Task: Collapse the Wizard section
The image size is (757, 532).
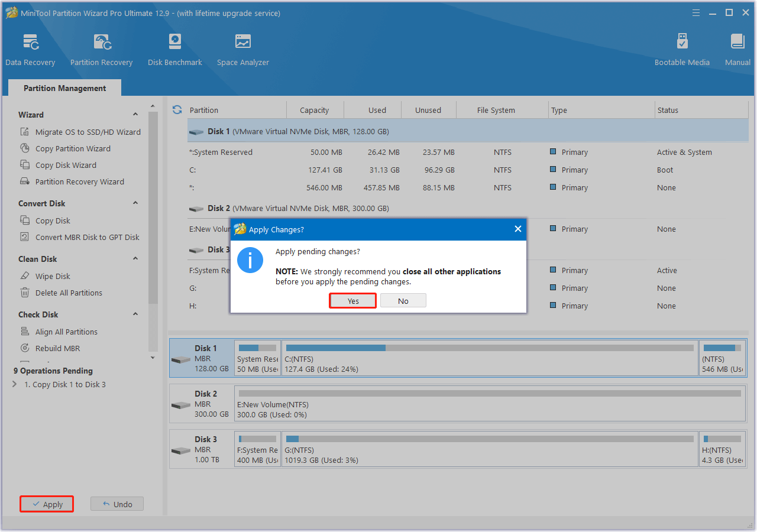Action: 135,114
